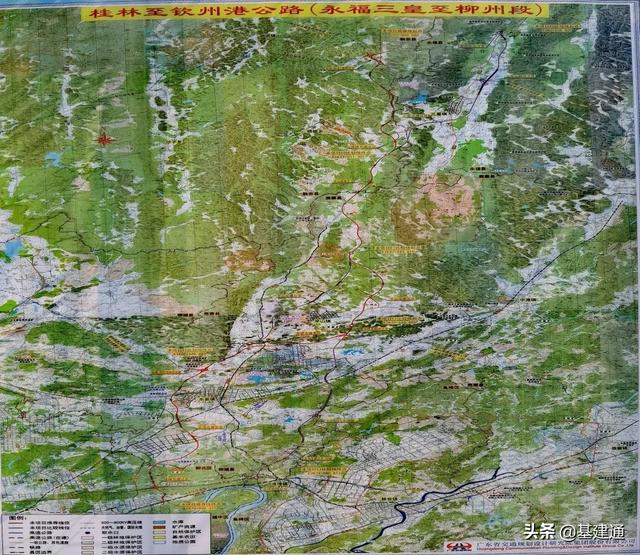Click the black oval tunnel symbol in legend
640x555 pixels.
pyautogui.click(x=87, y=533)
